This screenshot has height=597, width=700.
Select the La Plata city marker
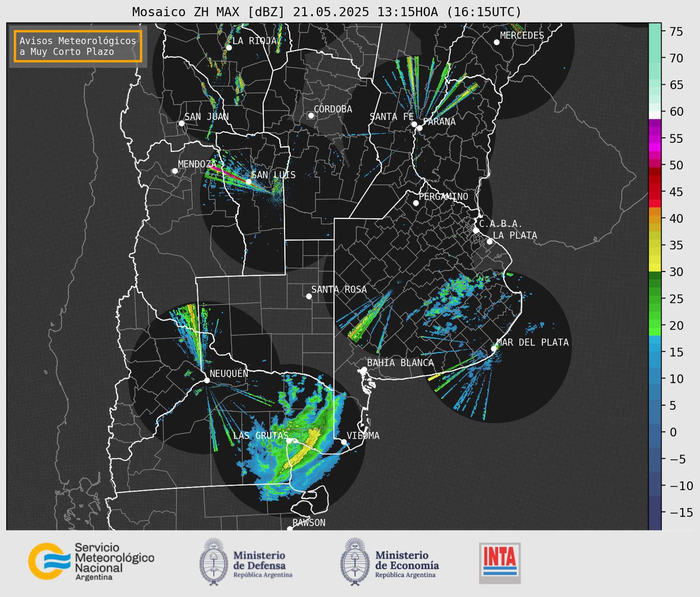pyautogui.click(x=490, y=242)
